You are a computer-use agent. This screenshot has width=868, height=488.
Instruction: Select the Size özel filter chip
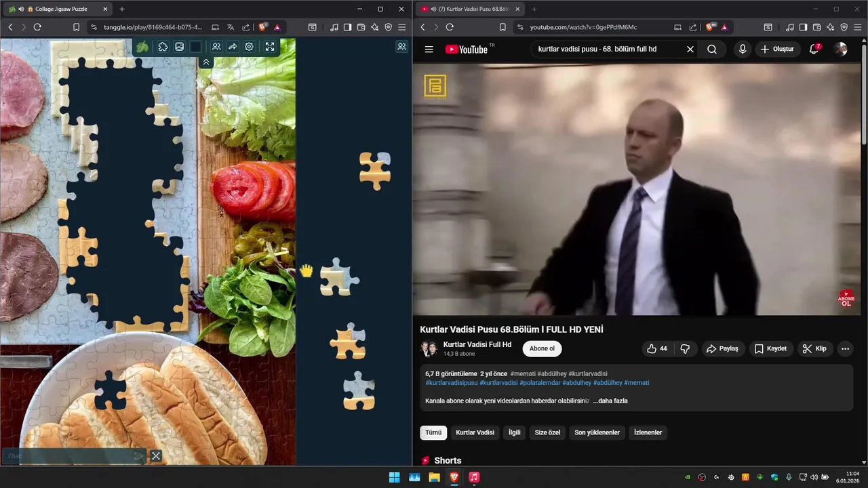547,432
